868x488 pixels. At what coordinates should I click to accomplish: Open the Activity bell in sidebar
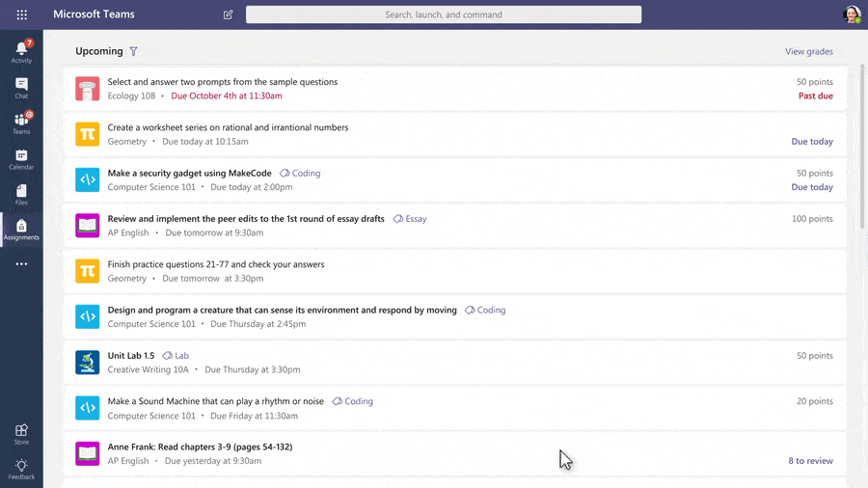point(21,50)
